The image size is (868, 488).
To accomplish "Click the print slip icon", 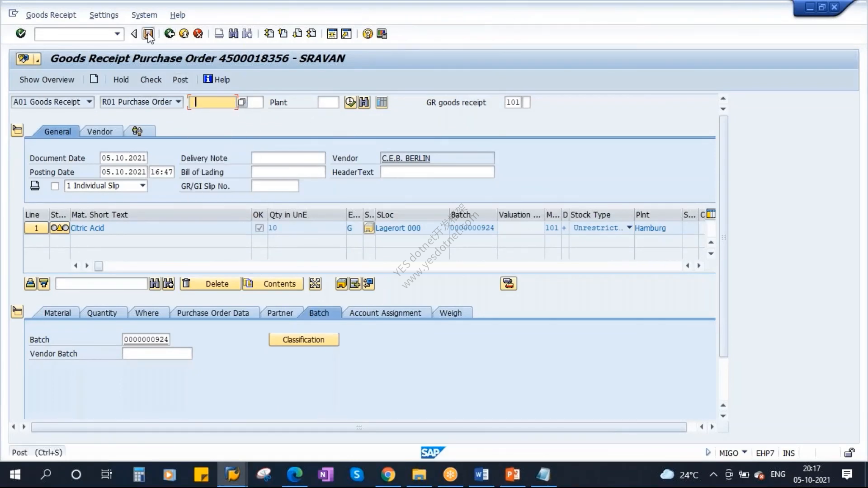I will 35,186.
